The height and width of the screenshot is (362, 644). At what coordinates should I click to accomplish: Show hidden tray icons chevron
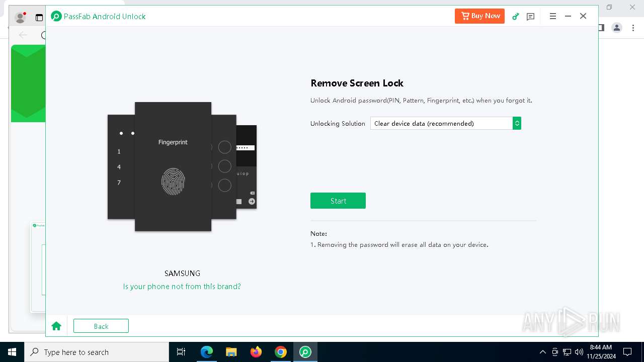point(542,352)
